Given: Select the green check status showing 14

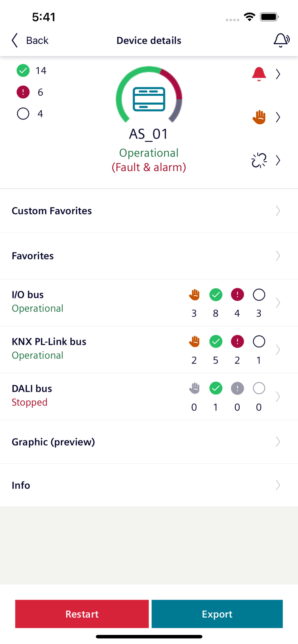Looking at the screenshot, I should tap(23, 71).
